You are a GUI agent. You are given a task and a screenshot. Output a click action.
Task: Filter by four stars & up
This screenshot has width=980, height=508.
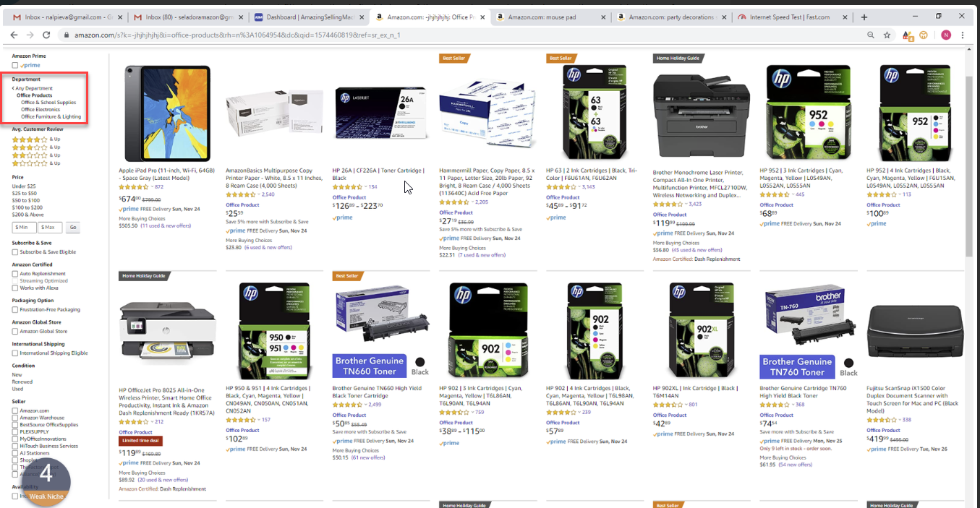(36, 139)
